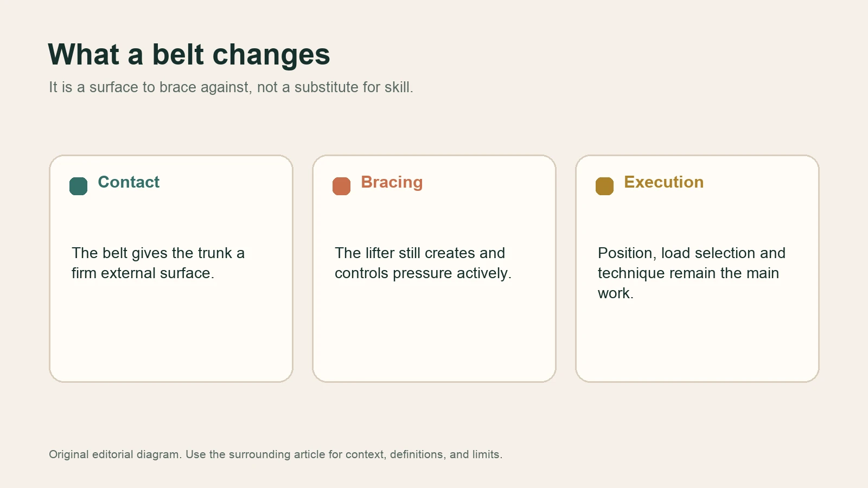
Task: Click 'The belt gives the trunk' text
Action: [x=158, y=263]
